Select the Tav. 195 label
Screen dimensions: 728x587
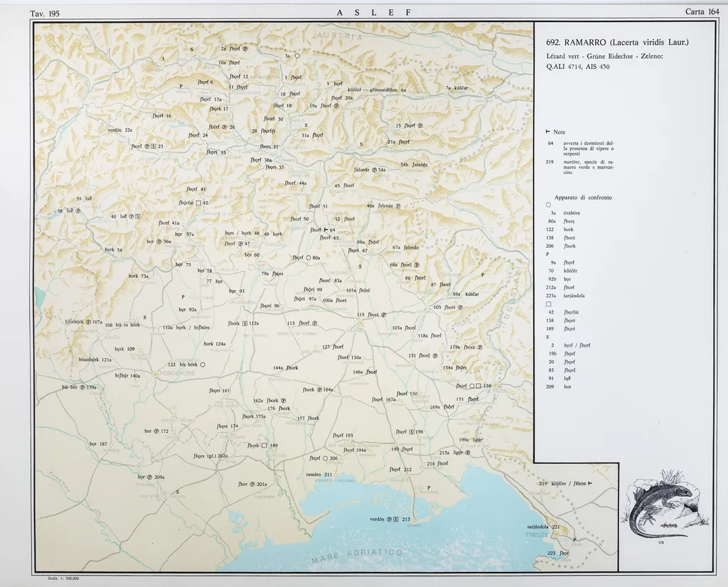(45, 12)
